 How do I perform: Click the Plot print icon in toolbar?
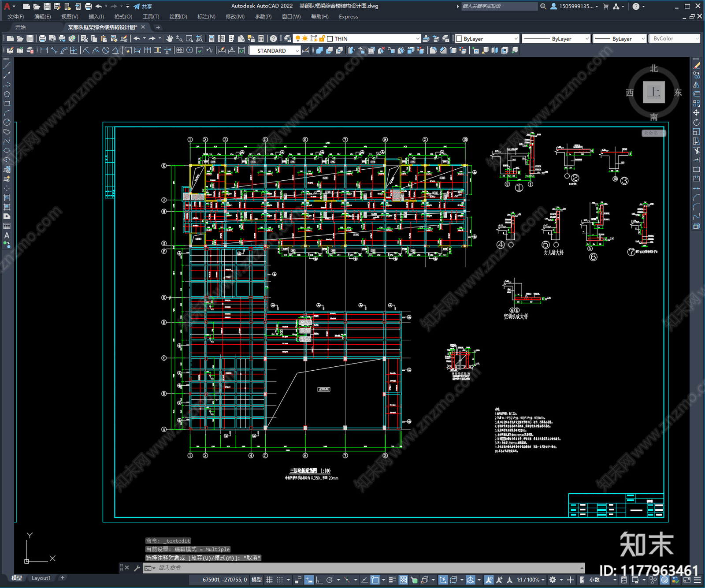point(42,39)
